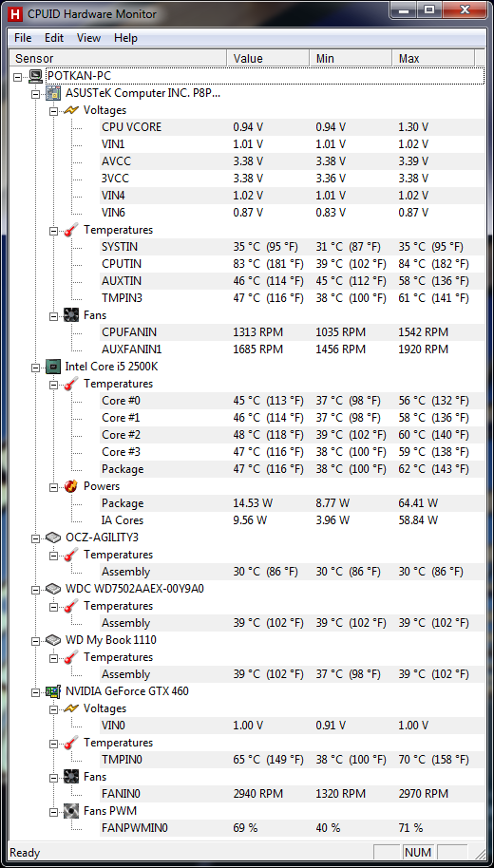Click the 64.41 W Package max value
Screen dimensions: 494x868
[x=418, y=503]
